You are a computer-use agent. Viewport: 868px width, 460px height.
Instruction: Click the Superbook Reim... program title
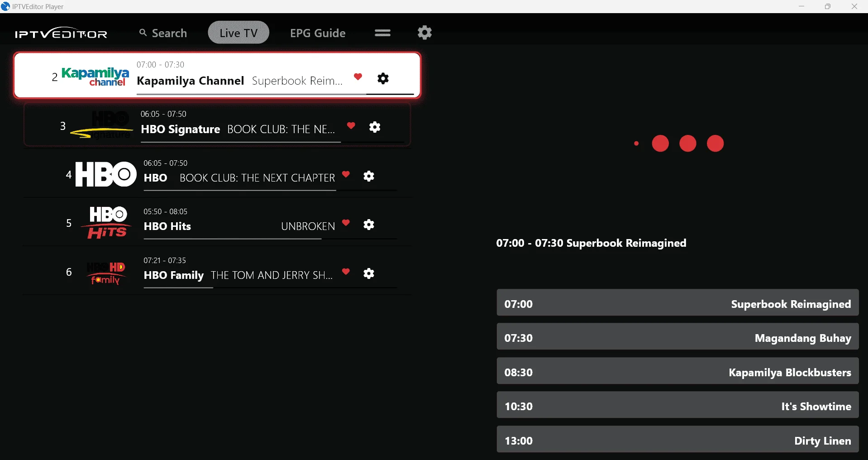(x=297, y=81)
